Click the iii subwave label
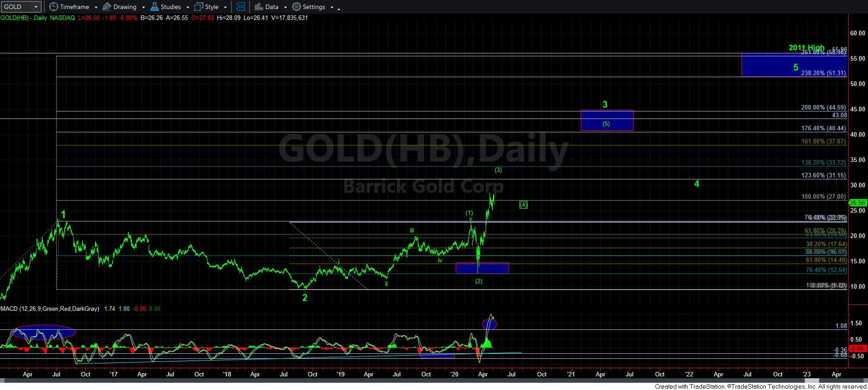The height and width of the screenshot is (390, 868). (412, 230)
